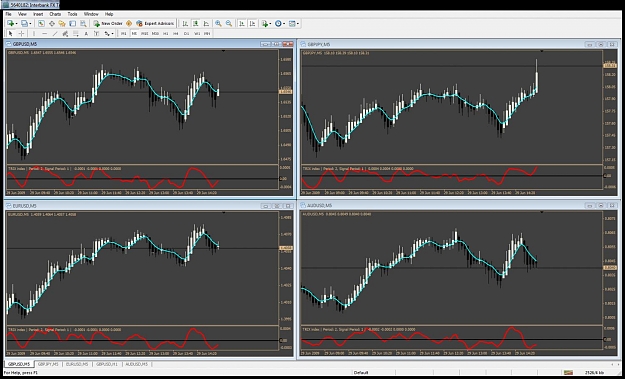Expand the Arrows dropdown arrow

click(113, 33)
